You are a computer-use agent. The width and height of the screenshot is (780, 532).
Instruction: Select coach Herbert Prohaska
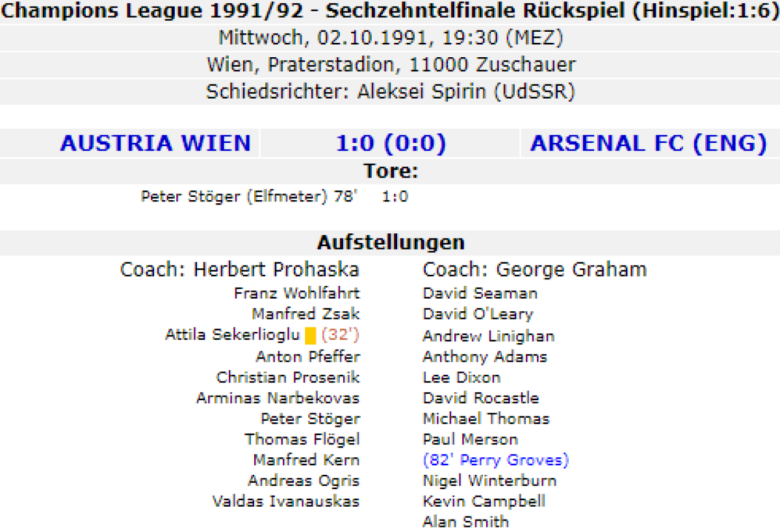240,270
